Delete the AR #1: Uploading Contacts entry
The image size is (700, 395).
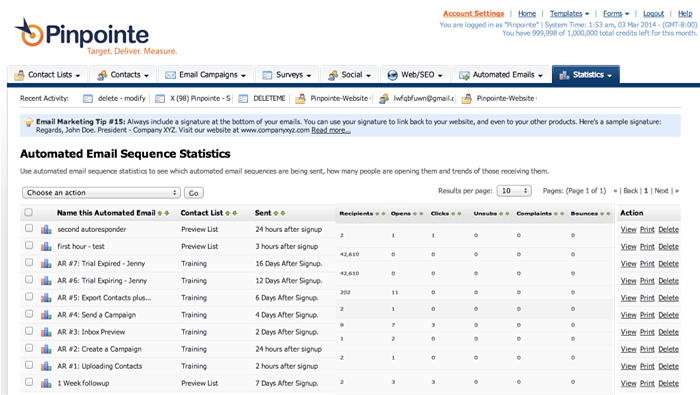[x=668, y=366]
